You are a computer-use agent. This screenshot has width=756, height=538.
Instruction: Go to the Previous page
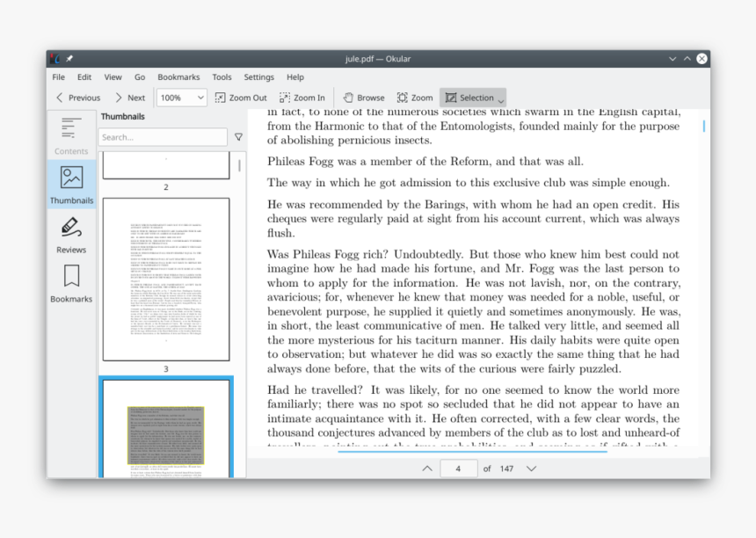pos(76,97)
